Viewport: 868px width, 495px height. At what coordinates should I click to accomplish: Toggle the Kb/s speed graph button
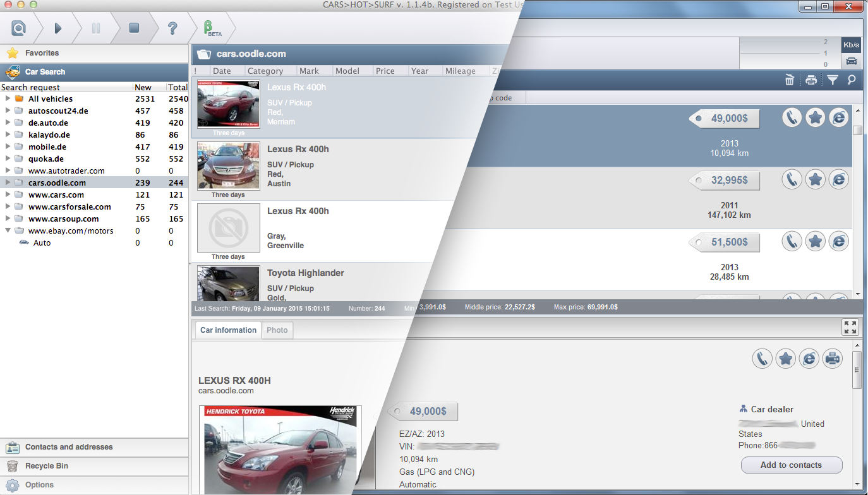tap(851, 45)
